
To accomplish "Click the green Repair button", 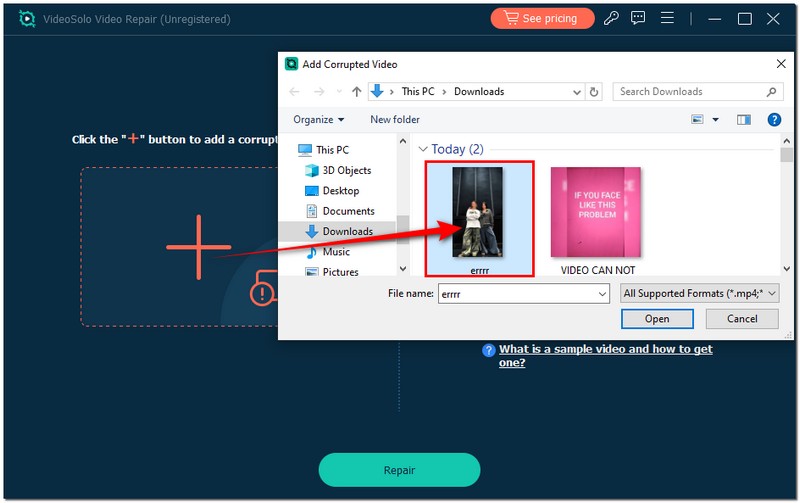I will pyautogui.click(x=399, y=470).
